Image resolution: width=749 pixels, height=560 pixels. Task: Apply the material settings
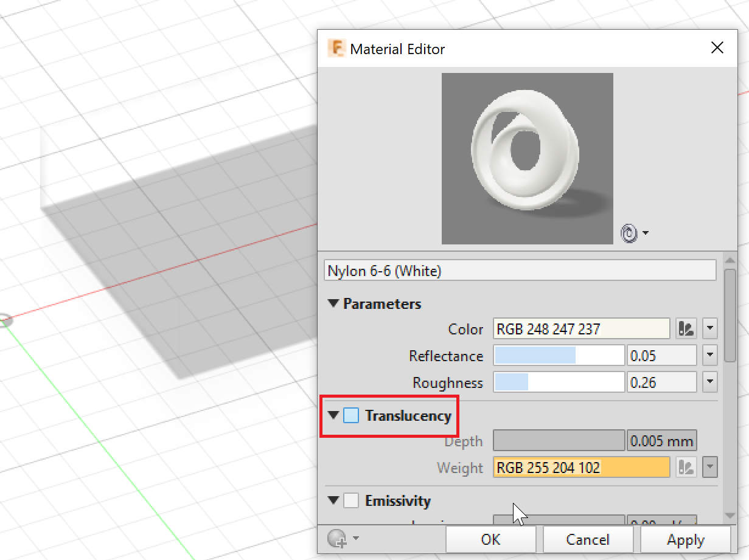(x=686, y=539)
